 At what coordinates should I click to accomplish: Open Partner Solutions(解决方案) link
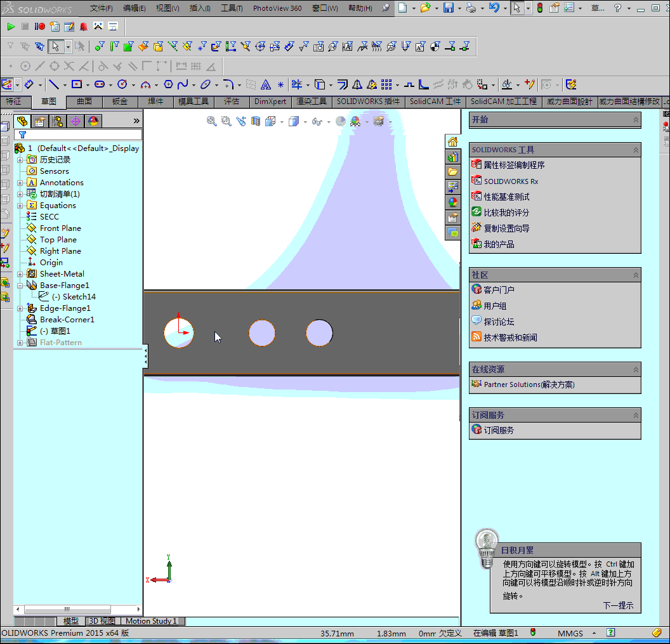(x=529, y=384)
